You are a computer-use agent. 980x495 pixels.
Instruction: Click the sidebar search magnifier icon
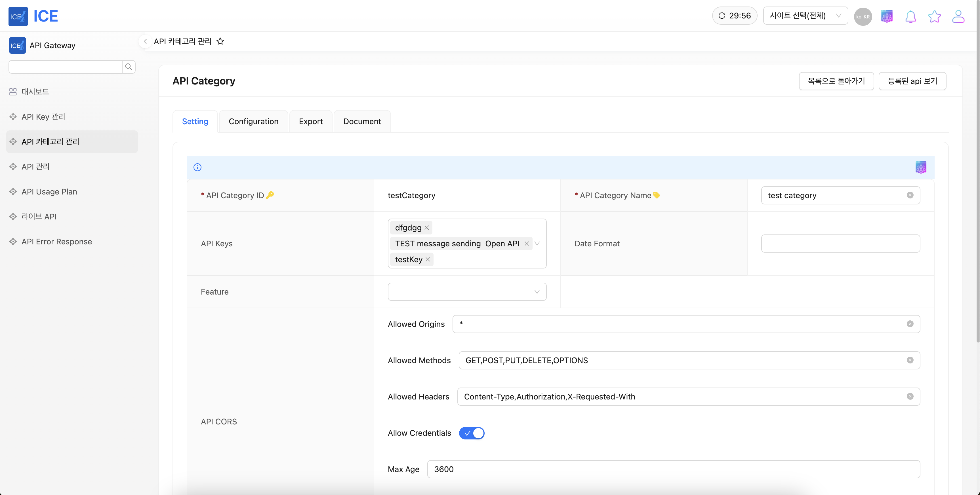(129, 67)
